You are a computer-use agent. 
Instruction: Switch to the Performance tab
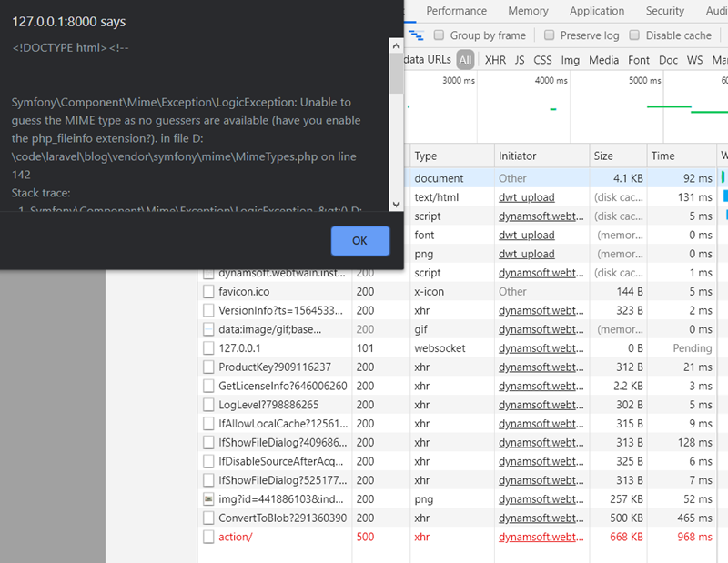[x=456, y=11]
